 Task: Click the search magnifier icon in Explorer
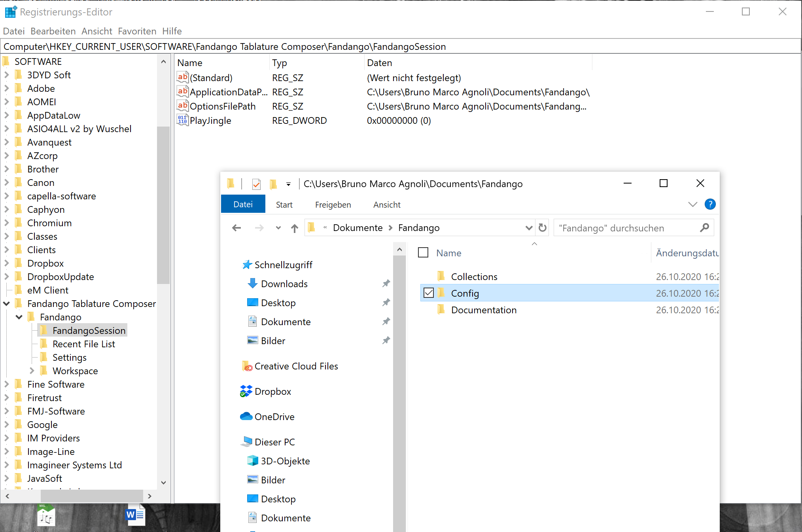point(704,228)
